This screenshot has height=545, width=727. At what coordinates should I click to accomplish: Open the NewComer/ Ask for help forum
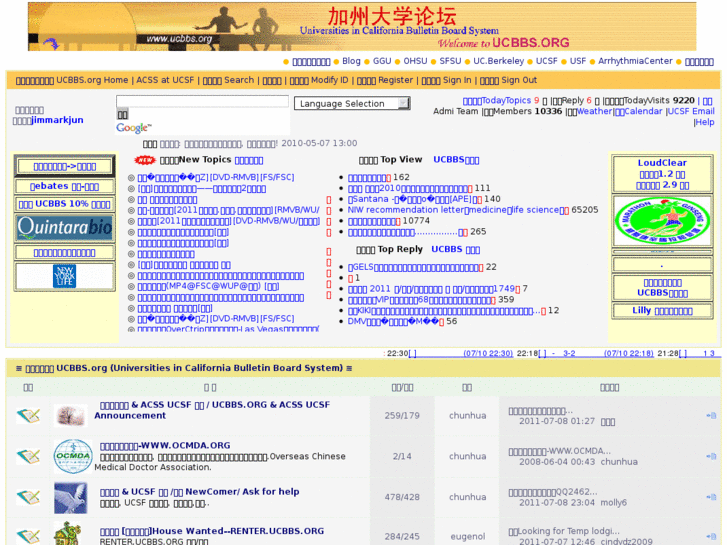pyautogui.click(x=199, y=492)
